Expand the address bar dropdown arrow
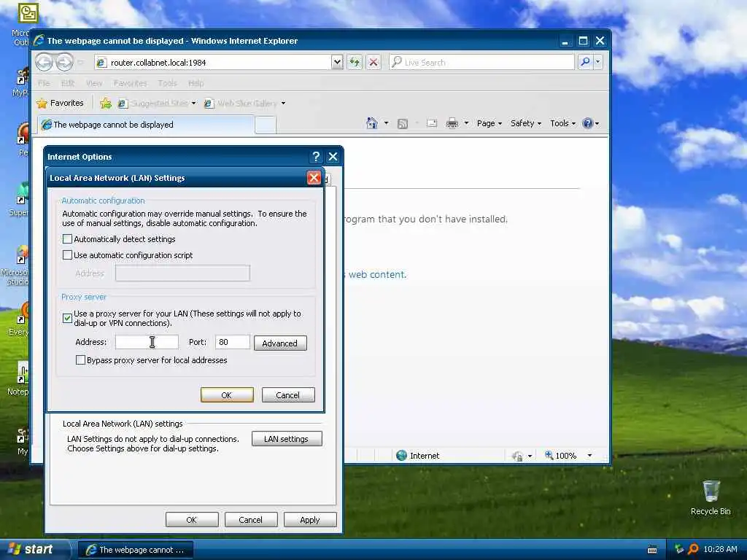Image resolution: width=747 pixels, height=560 pixels. coord(337,62)
